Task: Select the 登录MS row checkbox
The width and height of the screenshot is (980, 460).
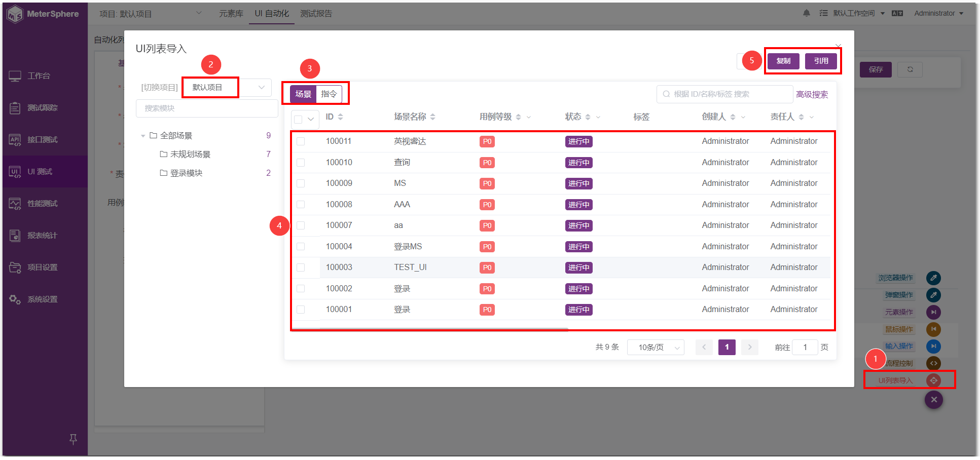Action: [301, 247]
